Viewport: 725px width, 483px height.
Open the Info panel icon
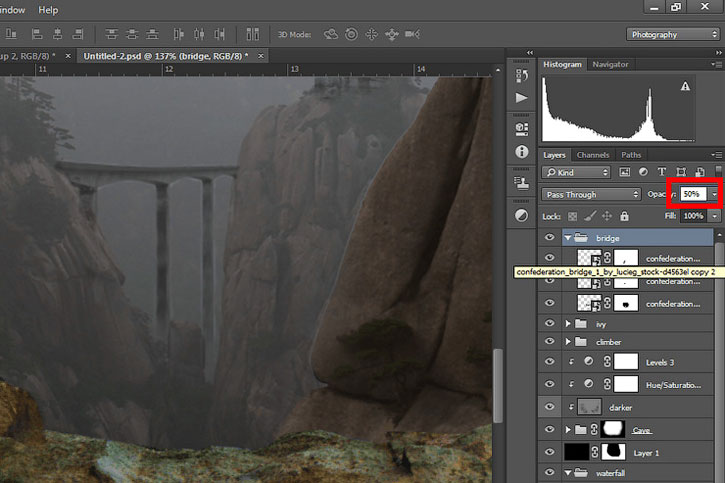pos(522,152)
